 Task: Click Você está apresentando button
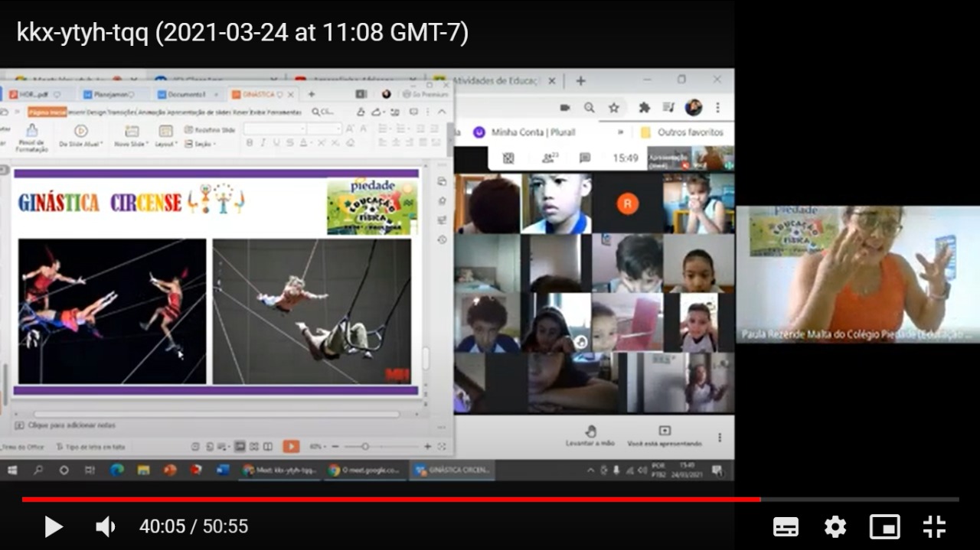[x=665, y=436]
